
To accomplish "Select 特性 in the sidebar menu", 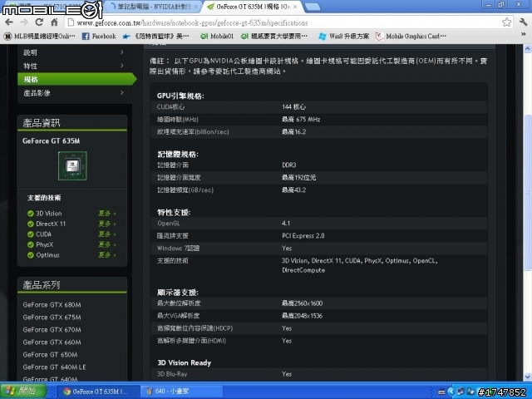I will pos(30,66).
